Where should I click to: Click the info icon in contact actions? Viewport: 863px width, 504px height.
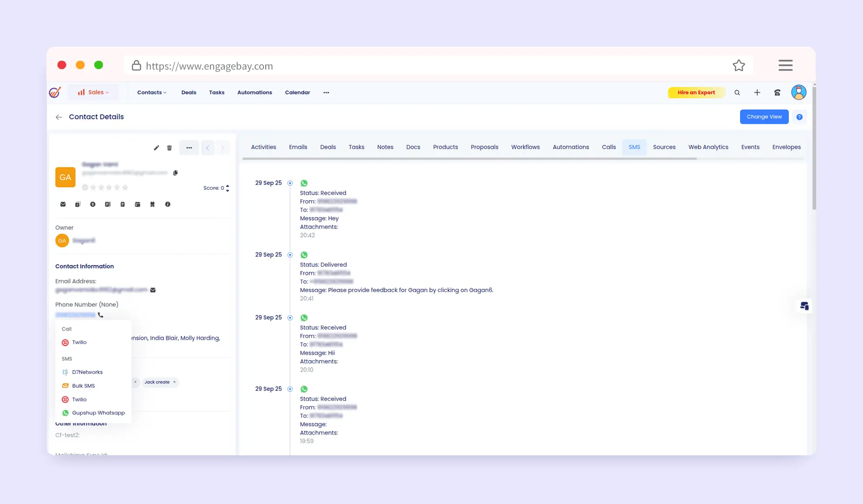[167, 204]
